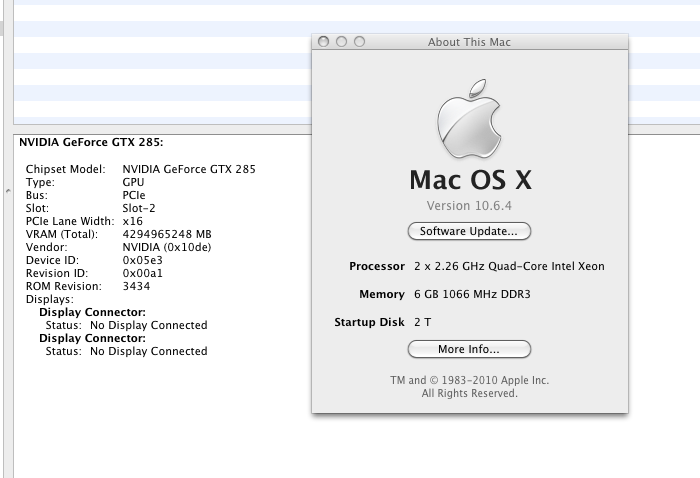Zoom the About This Mac window

(x=359, y=42)
